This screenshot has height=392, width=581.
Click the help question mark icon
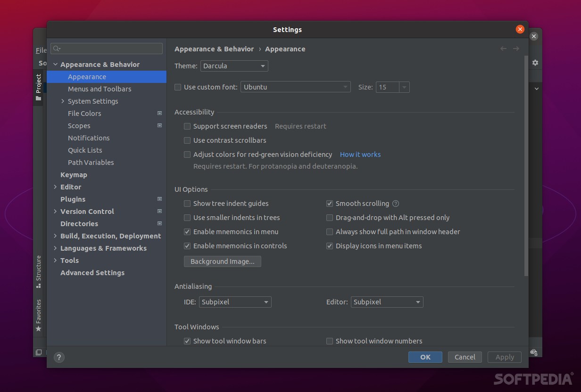pos(59,357)
